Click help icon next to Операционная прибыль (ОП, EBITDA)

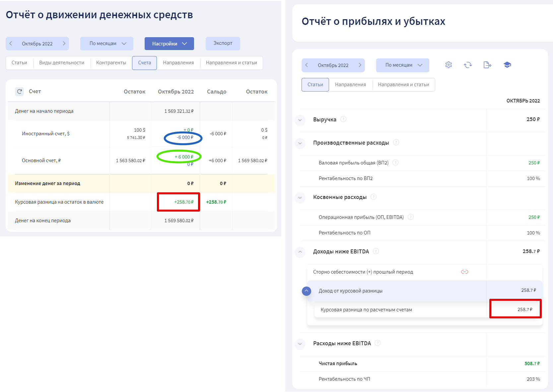(411, 217)
